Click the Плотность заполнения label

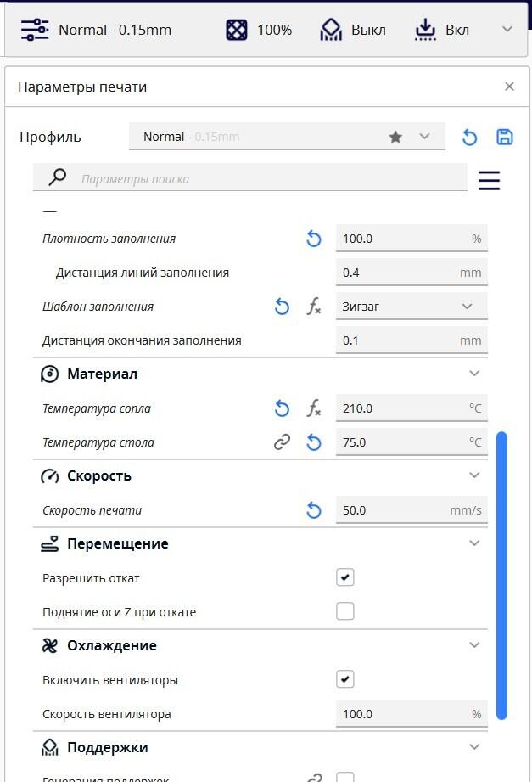[x=109, y=239]
